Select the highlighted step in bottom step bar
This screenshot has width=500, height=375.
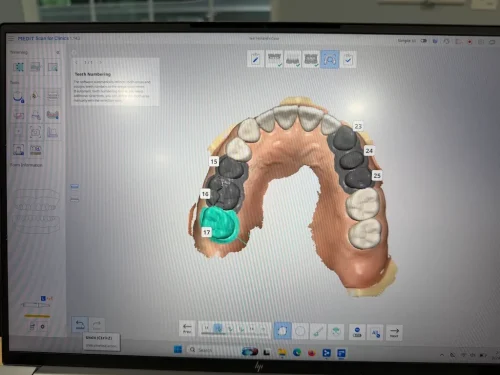coord(218,329)
